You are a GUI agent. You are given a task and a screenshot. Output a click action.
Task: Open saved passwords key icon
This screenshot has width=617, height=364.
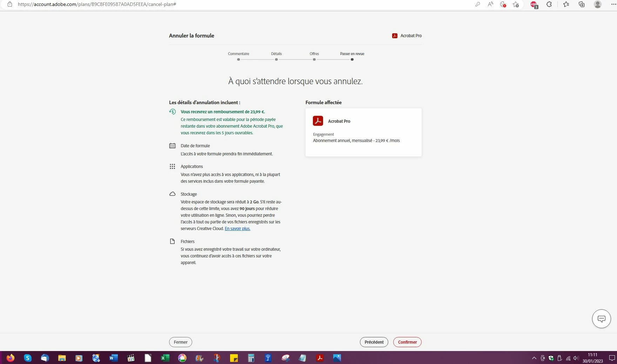pyautogui.click(x=477, y=4)
